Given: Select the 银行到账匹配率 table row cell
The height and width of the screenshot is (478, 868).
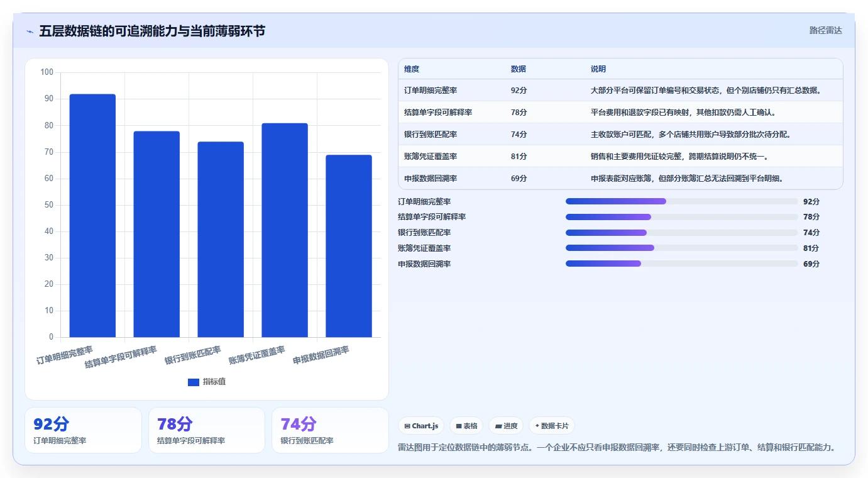Looking at the screenshot, I should coord(453,135).
